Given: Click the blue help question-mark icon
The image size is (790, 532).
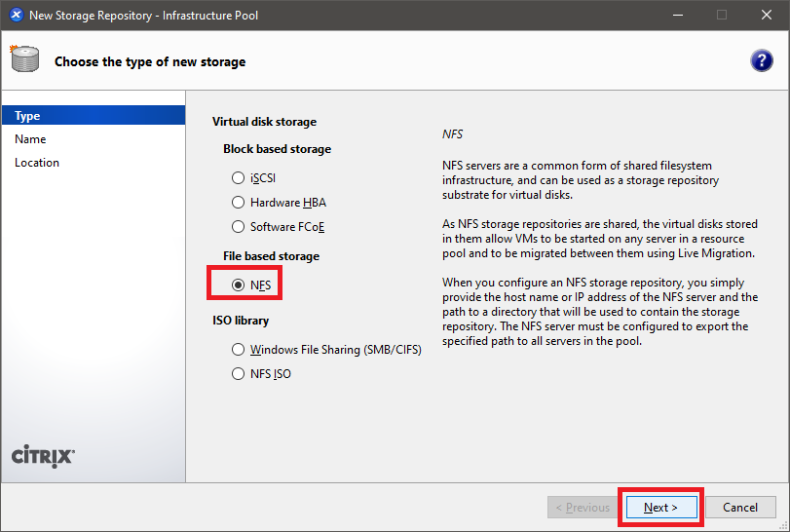Looking at the screenshot, I should (x=762, y=60).
